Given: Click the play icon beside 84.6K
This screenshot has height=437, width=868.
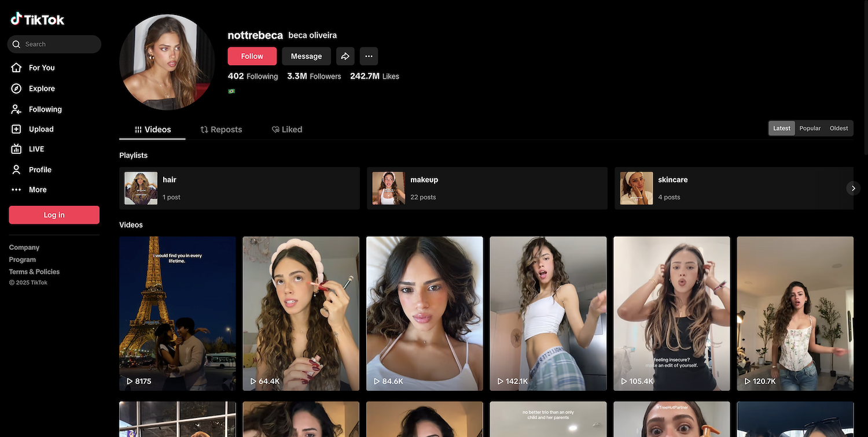Looking at the screenshot, I should tap(377, 382).
